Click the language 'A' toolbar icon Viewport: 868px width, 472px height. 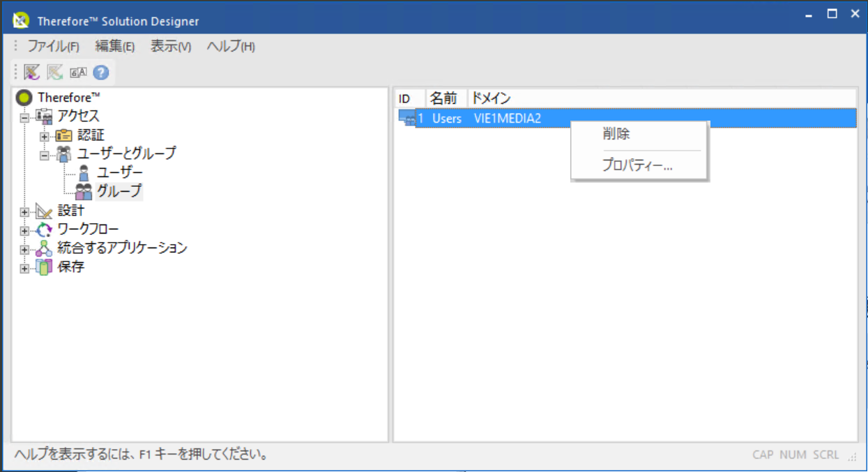(x=78, y=73)
